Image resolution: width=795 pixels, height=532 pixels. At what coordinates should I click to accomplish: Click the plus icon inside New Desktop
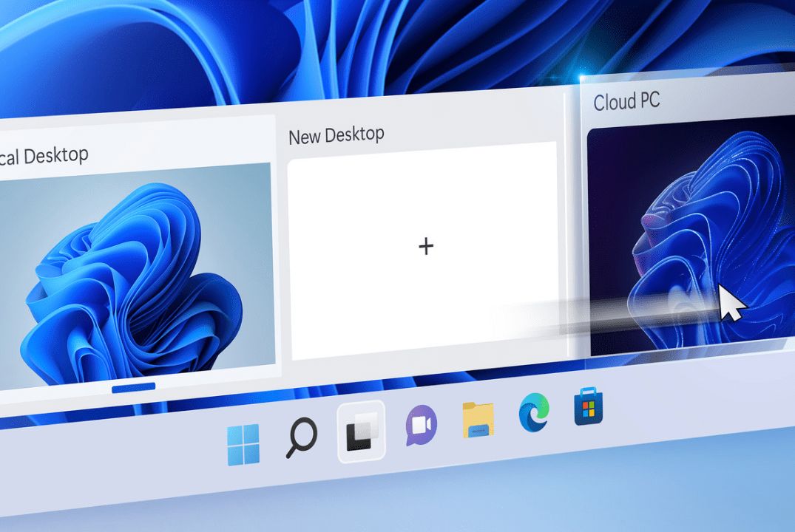[x=426, y=246]
